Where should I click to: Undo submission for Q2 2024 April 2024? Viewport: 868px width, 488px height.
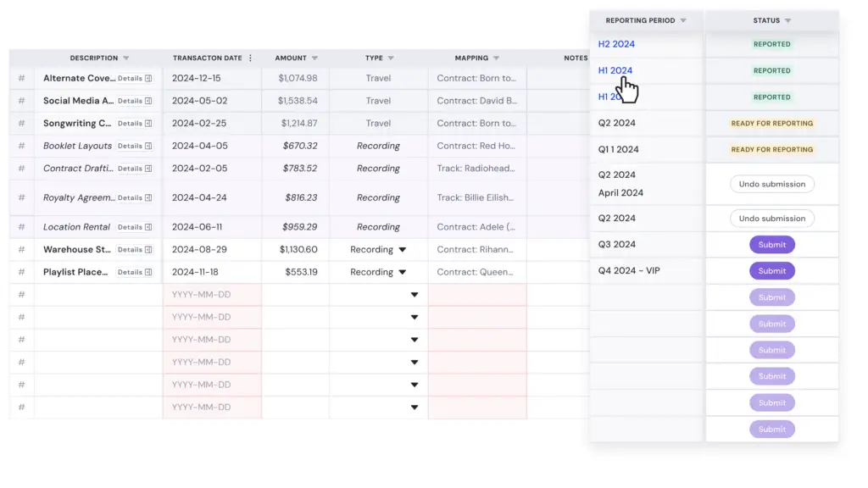[771, 184]
